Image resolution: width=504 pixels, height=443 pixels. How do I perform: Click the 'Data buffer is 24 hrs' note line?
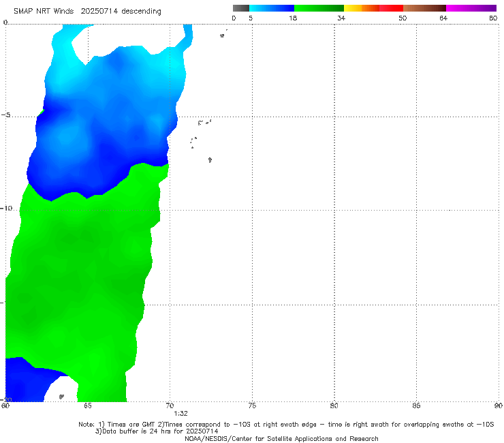point(157,431)
